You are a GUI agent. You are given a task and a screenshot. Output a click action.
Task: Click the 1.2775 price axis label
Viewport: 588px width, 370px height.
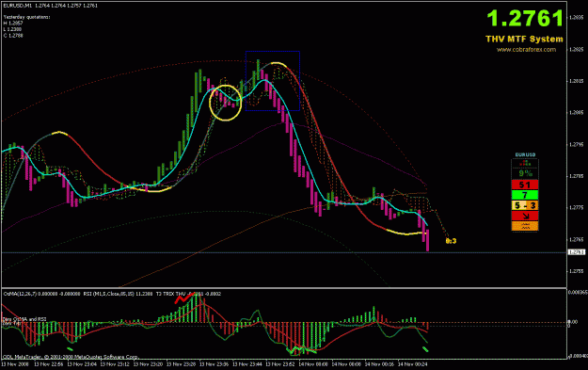pyautogui.click(x=577, y=207)
